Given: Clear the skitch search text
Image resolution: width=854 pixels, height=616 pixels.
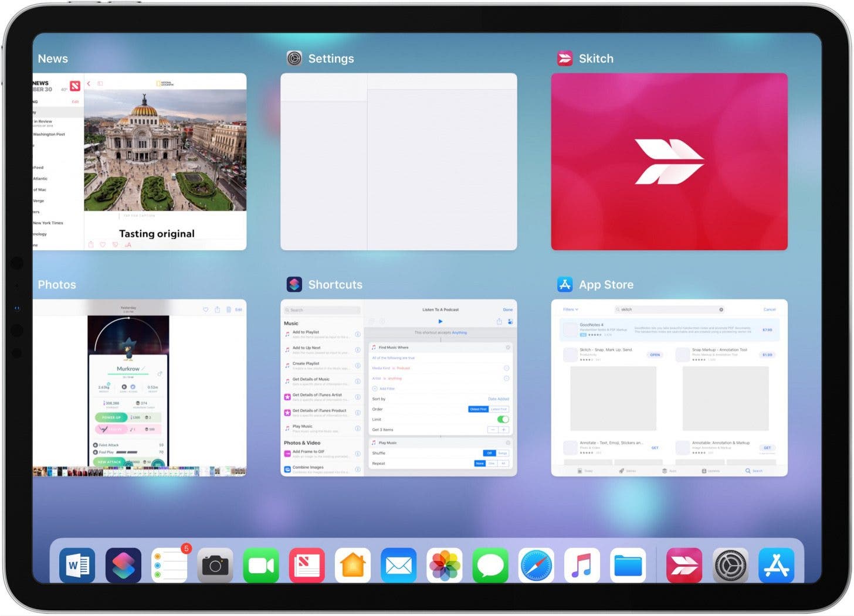Looking at the screenshot, I should tap(721, 309).
